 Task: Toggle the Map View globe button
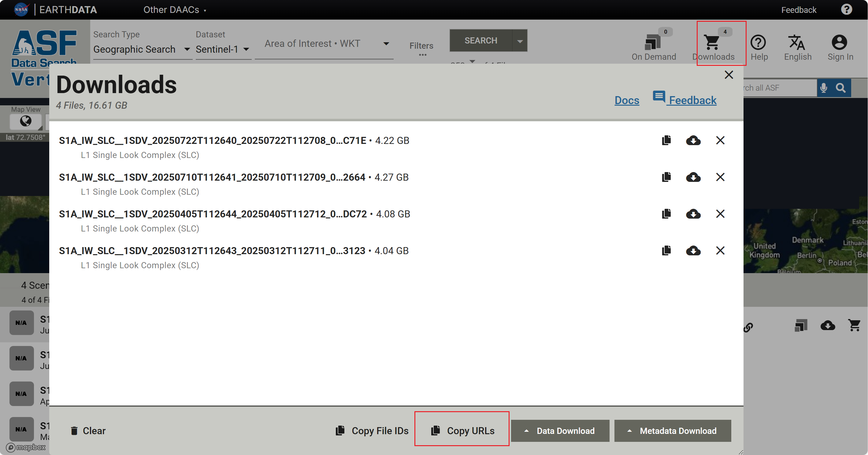[26, 121]
